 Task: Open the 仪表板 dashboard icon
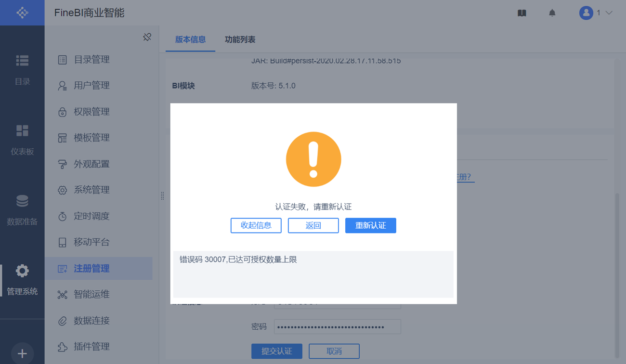tap(22, 130)
